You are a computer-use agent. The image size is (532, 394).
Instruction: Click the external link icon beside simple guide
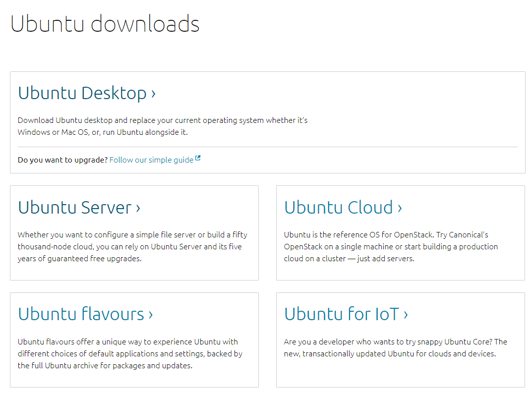pyautogui.click(x=198, y=158)
